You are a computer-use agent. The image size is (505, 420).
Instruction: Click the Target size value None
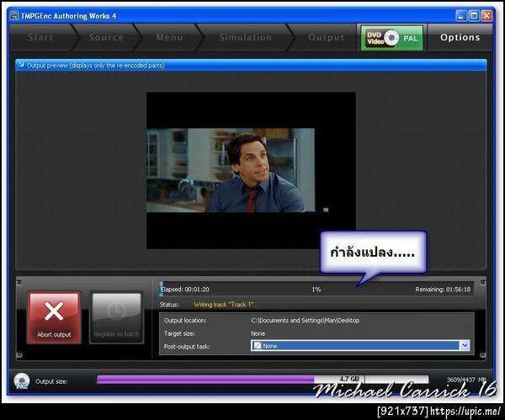[258, 333]
